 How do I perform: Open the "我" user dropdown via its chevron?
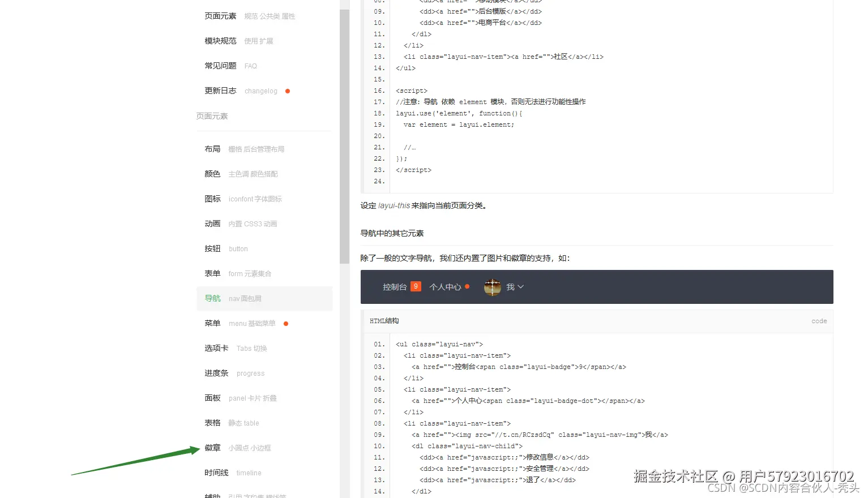tap(520, 287)
